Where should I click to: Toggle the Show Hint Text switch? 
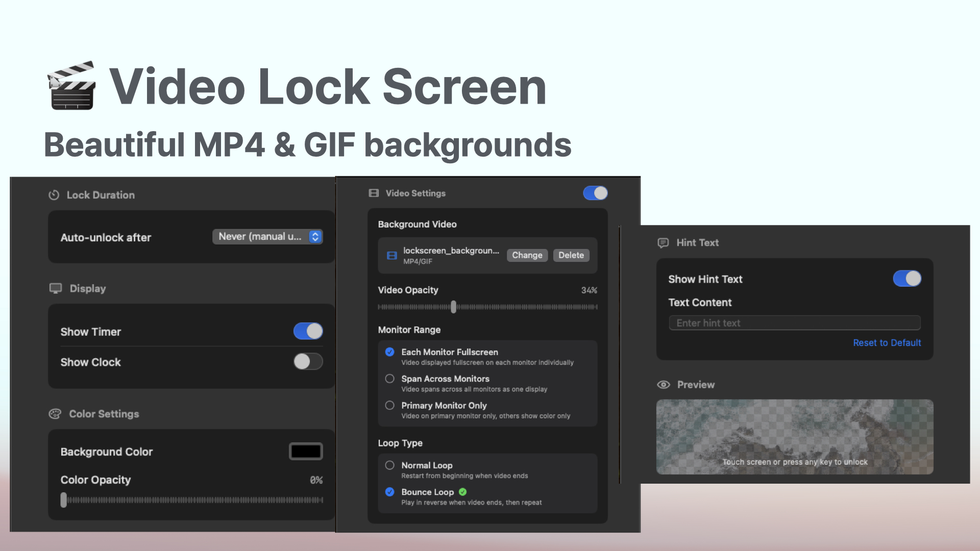tap(906, 279)
